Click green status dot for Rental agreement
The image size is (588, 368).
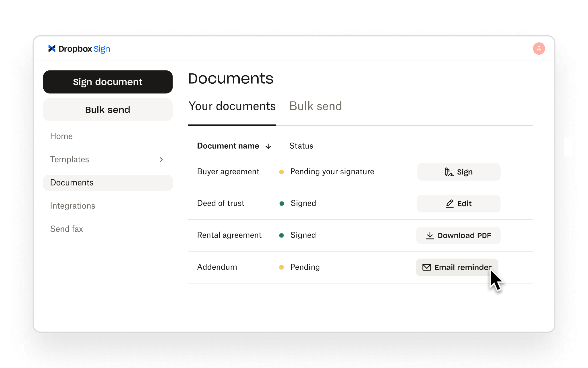pos(282,235)
